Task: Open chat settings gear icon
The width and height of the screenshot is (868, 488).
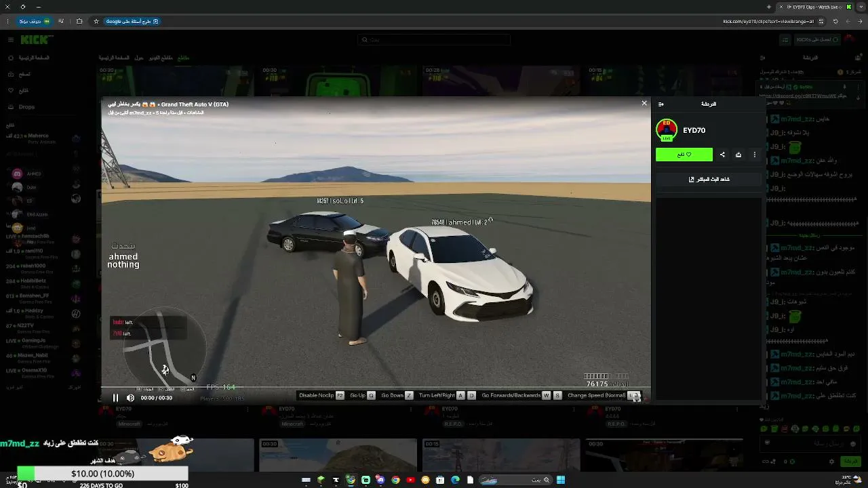Action: [832, 462]
